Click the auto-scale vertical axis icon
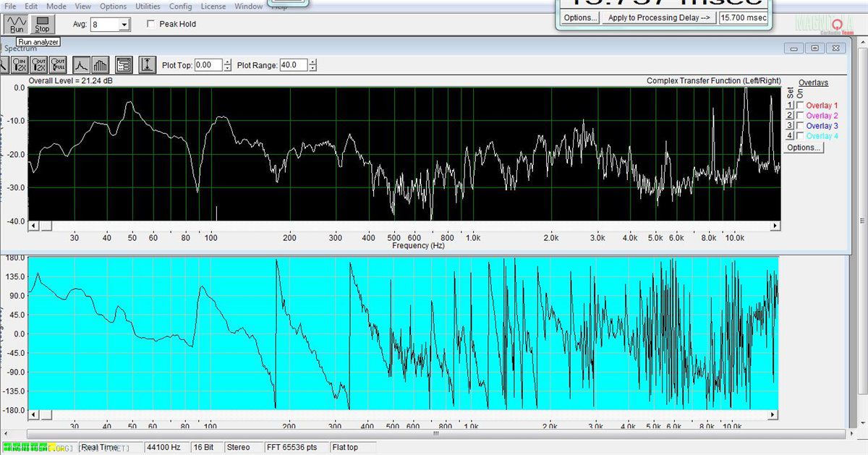Image resolution: width=868 pixels, height=455 pixels. (148, 65)
